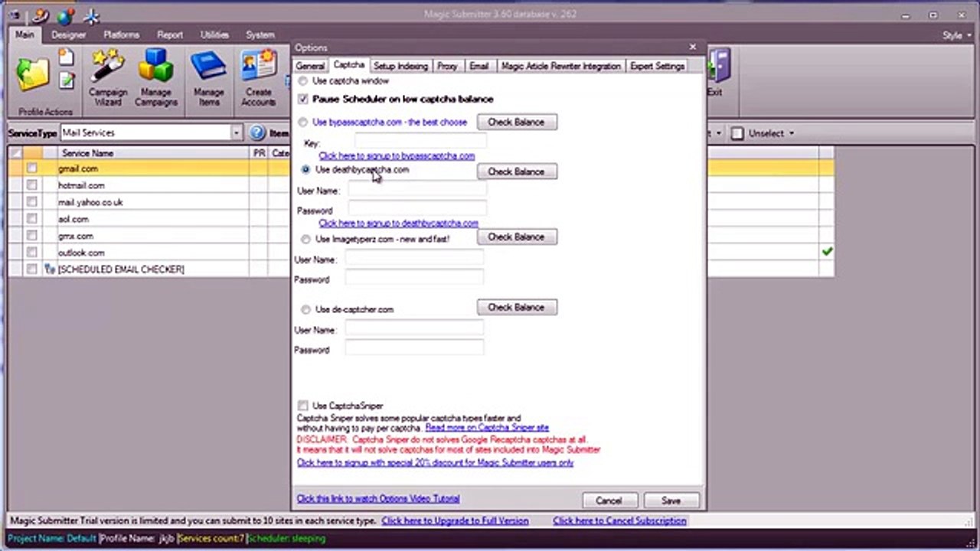
Task: Click the blue star icon in title bar
Action: [x=92, y=15]
